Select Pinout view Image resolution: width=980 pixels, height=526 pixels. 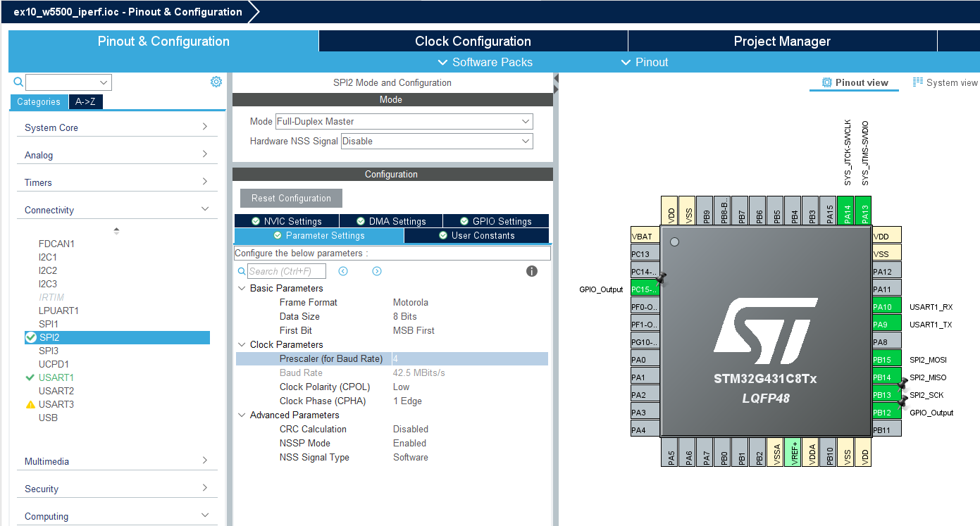tap(855, 82)
